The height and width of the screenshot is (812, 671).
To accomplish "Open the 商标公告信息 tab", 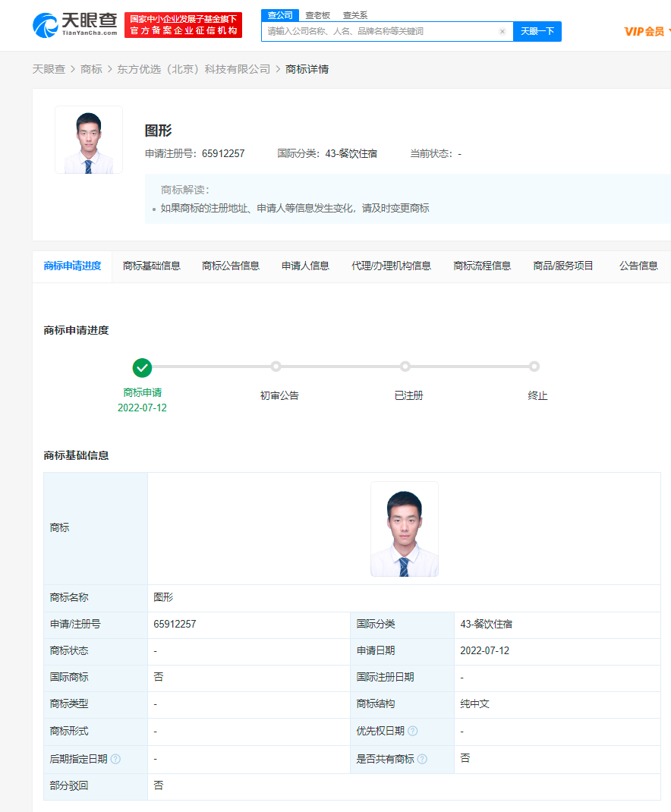I will click(x=231, y=266).
